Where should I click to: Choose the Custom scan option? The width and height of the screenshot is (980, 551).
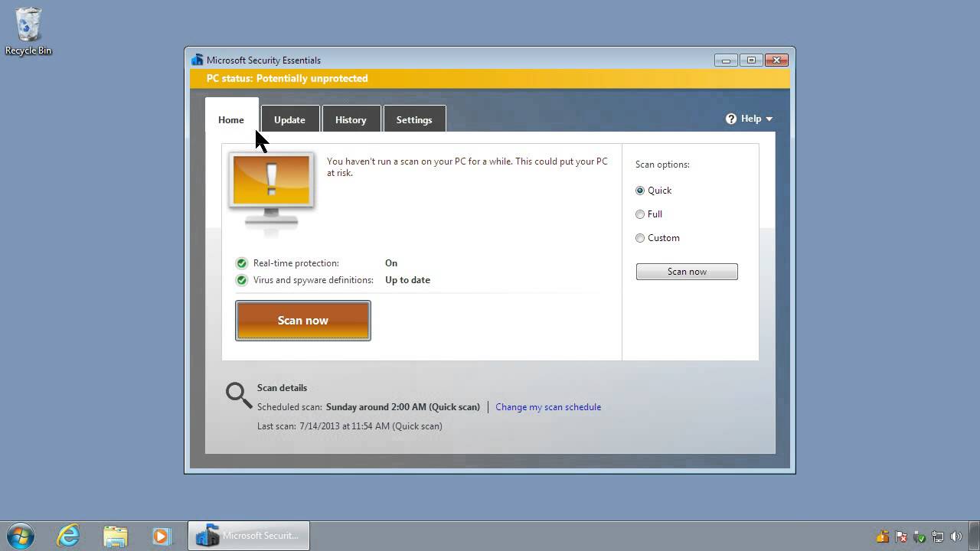(x=640, y=238)
